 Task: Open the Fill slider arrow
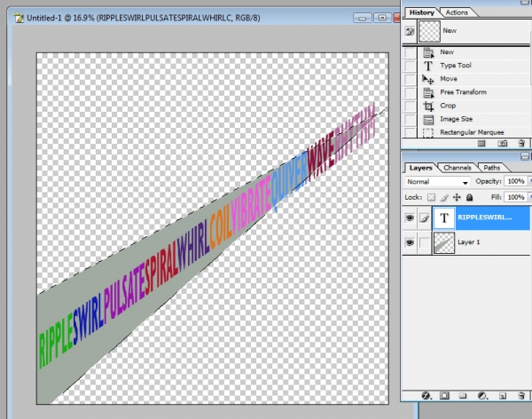tap(530, 197)
